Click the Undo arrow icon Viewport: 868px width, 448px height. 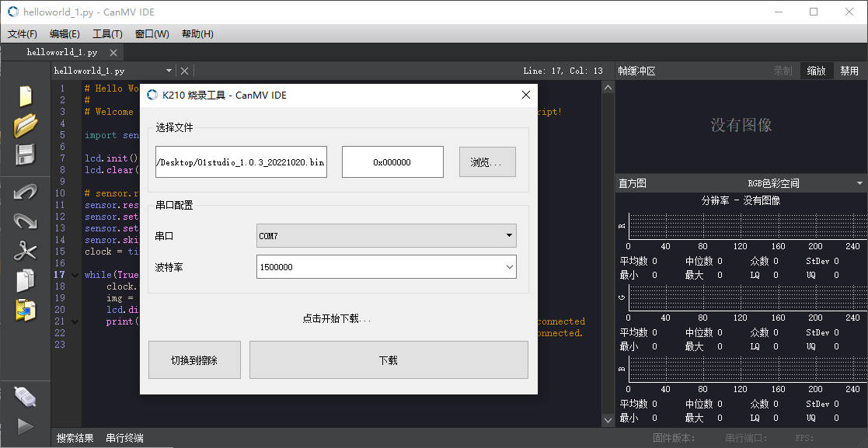[26, 193]
